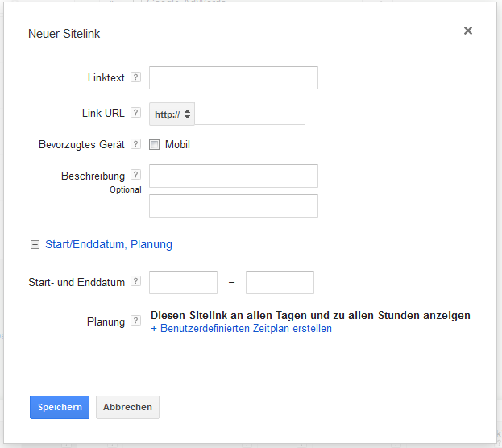Click the help icon beside Link-URL
Screen dimensions: 502x448
(x=135, y=114)
